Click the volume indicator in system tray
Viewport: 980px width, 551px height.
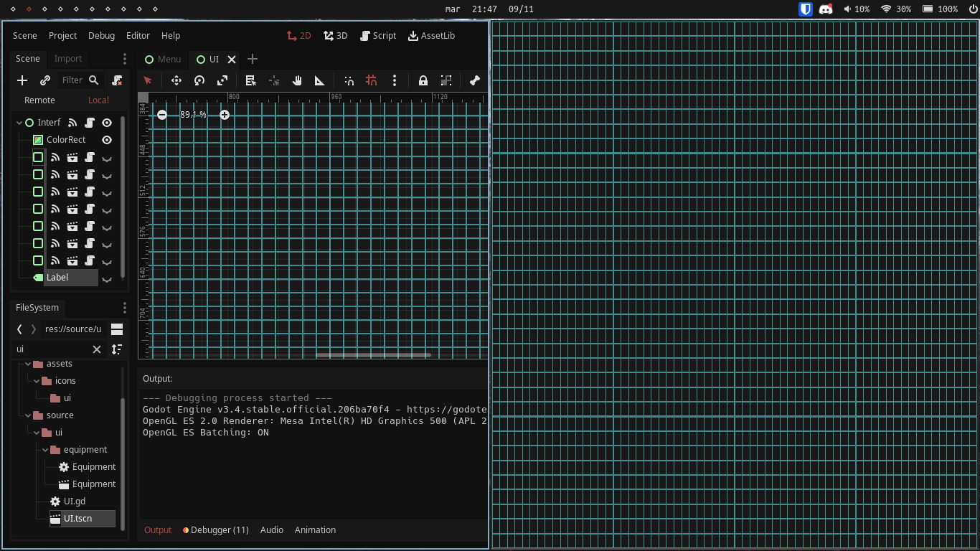point(857,9)
